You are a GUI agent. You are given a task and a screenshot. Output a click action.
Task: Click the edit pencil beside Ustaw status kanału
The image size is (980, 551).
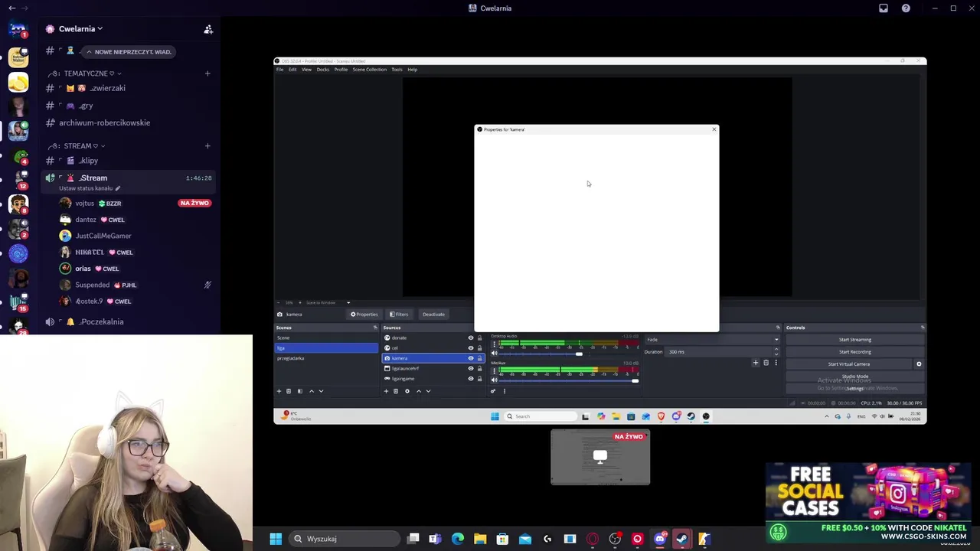[118, 188]
